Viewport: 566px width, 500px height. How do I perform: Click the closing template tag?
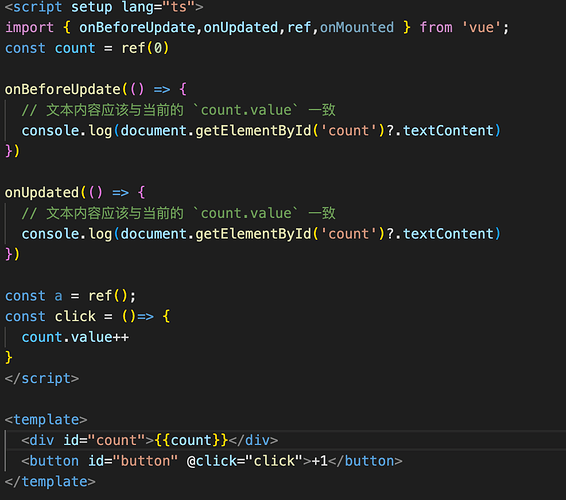50,482
